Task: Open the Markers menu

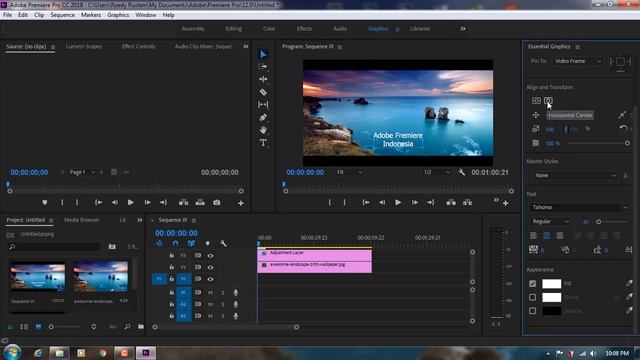Action: coord(91,15)
